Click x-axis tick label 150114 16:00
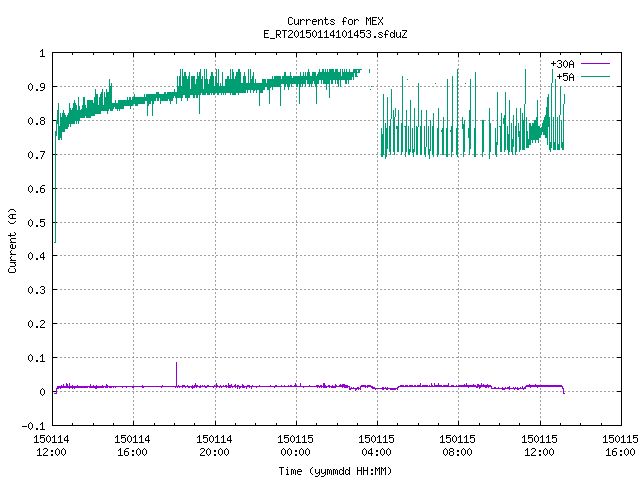 132,446
